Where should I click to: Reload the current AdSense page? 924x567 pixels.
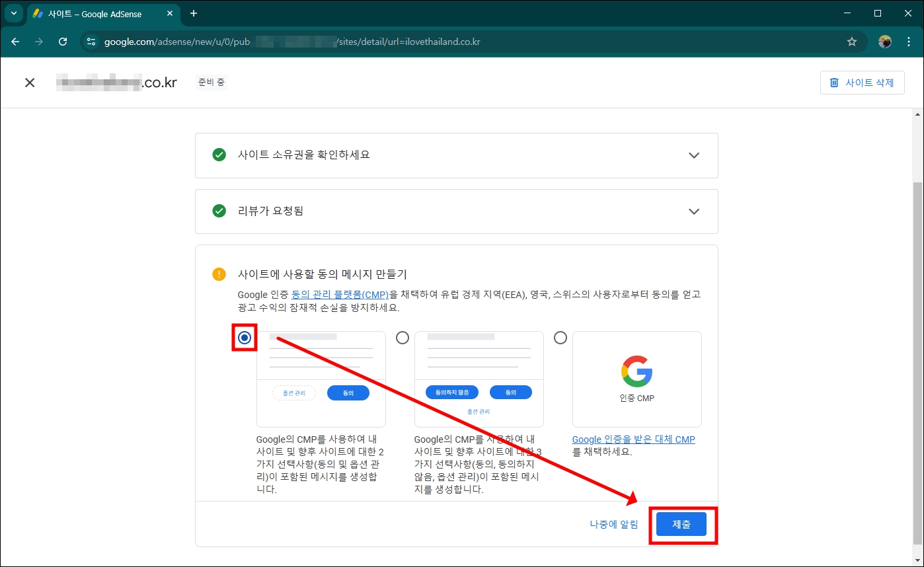click(x=63, y=42)
